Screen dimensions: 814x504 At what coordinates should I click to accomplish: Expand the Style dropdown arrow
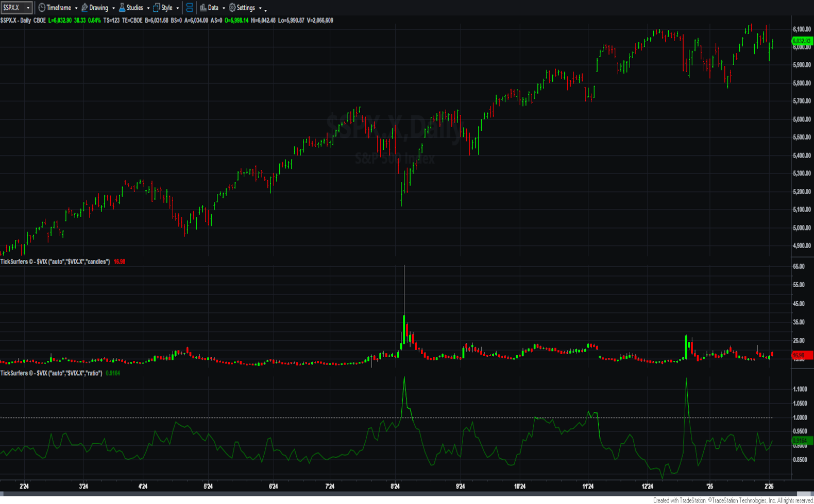click(178, 8)
